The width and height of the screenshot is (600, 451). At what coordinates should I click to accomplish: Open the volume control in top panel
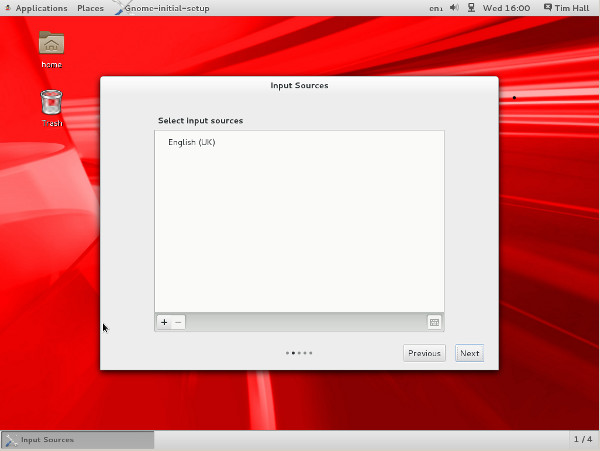(454, 8)
